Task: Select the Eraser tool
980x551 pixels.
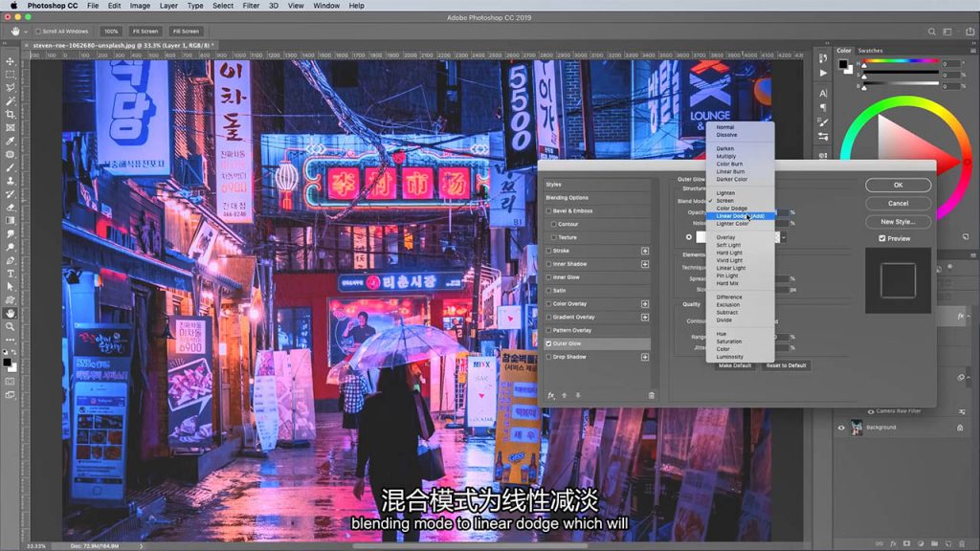Action: [10, 208]
